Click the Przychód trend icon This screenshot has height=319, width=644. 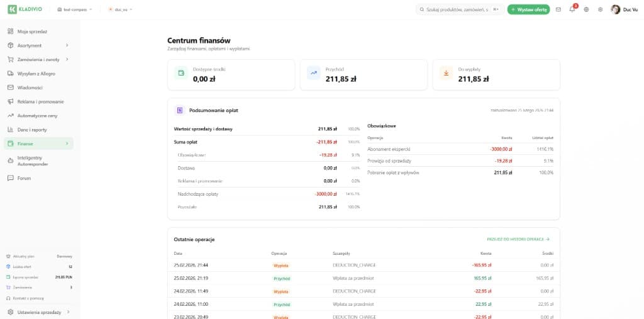point(313,73)
